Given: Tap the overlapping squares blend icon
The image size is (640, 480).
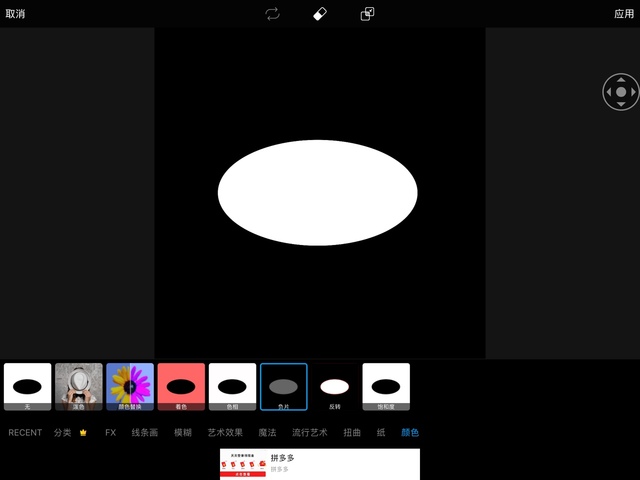Looking at the screenshot, I should [x=368, y=14].
